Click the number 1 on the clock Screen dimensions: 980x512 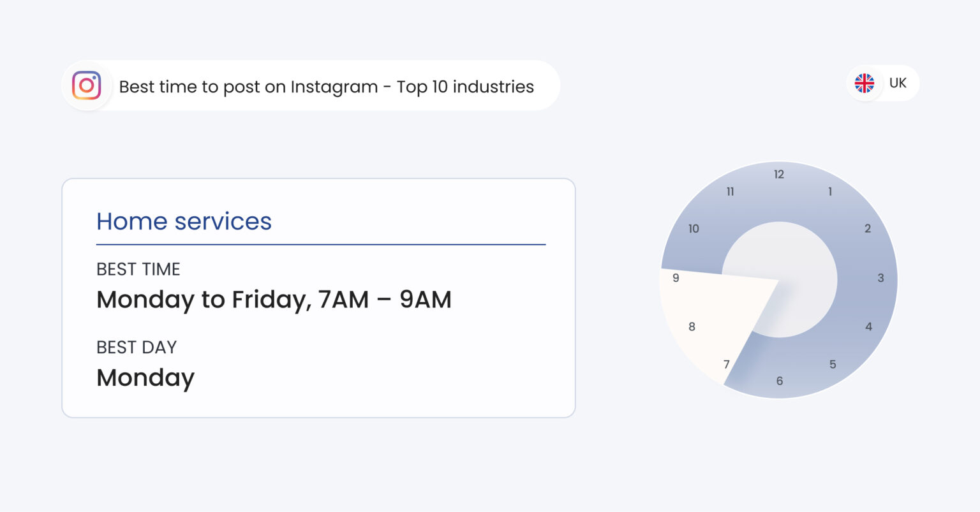coord(830,191)
